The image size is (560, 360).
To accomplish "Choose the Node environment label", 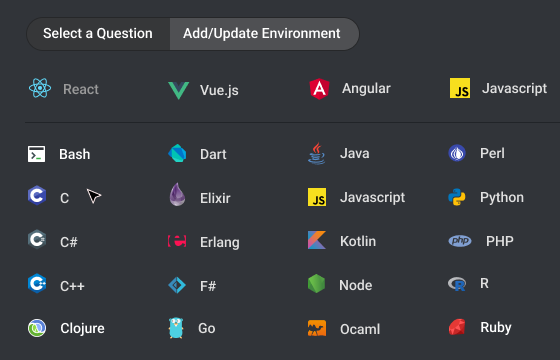I will tap(355, 285).
